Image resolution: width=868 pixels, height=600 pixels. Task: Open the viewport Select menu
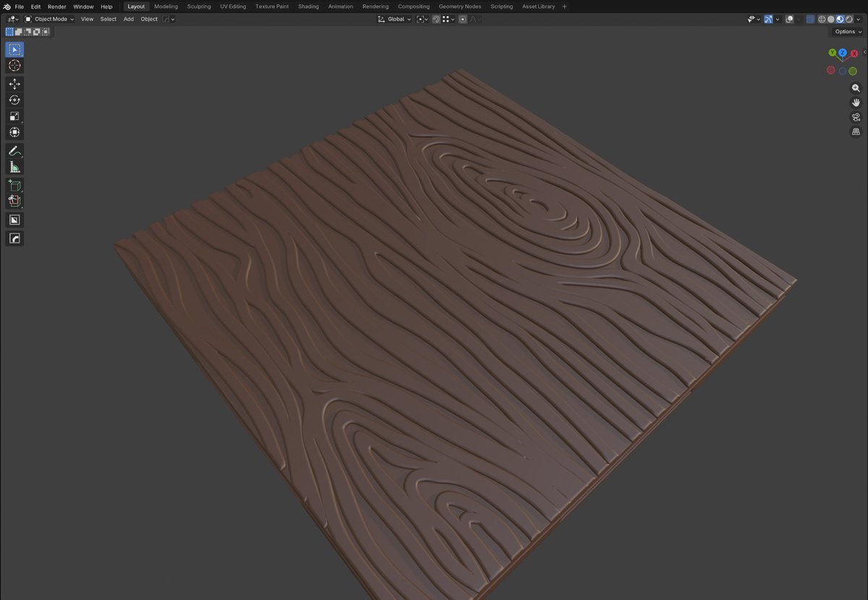click(109, 19)
